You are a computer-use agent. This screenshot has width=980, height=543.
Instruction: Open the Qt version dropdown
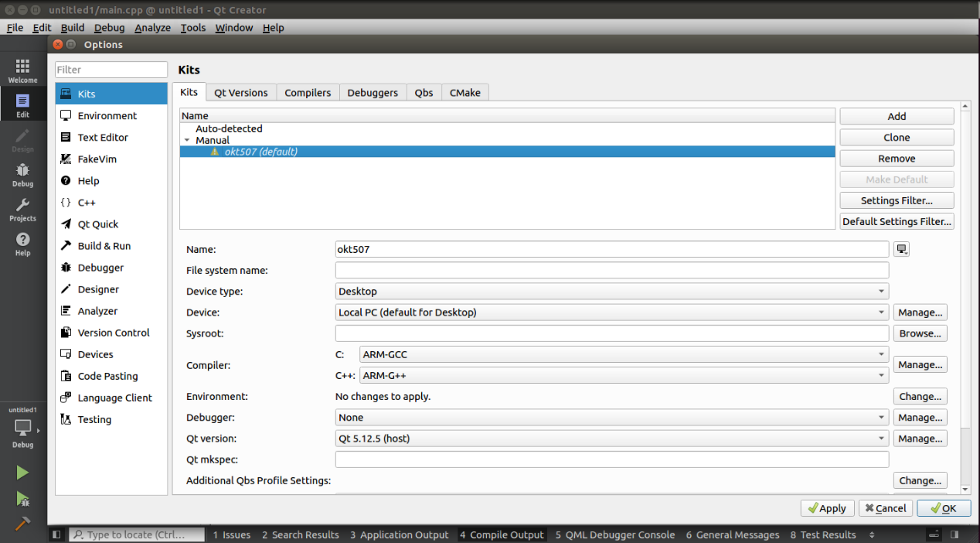click(611, 439)
